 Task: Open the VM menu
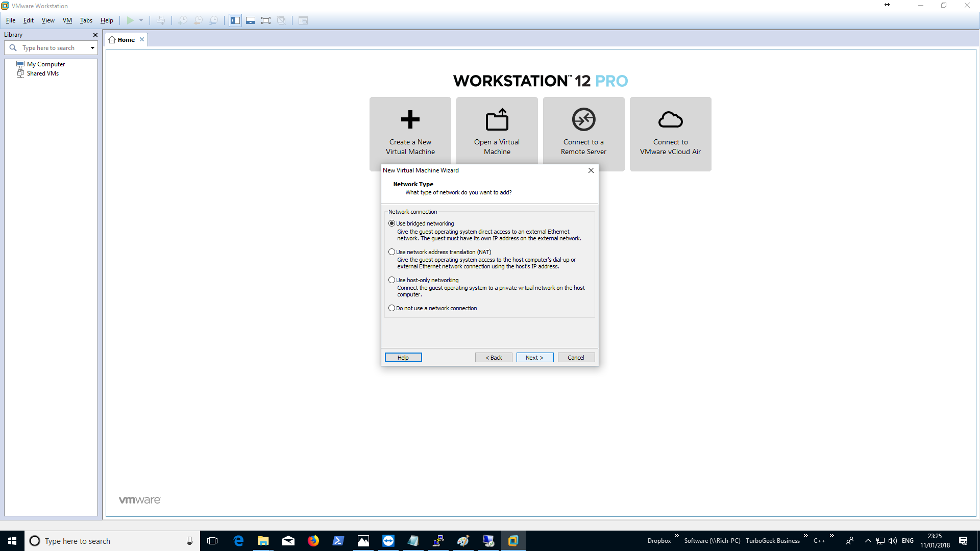[67, 20]
